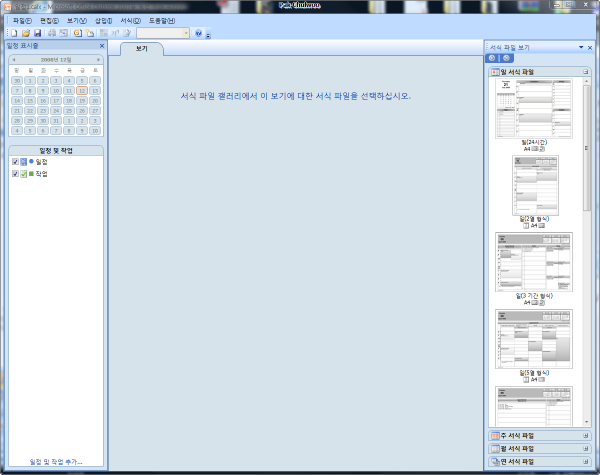
Task: Open the 서식 파일 보기 pane menu arrow
Action: click(x=581, y=47)
